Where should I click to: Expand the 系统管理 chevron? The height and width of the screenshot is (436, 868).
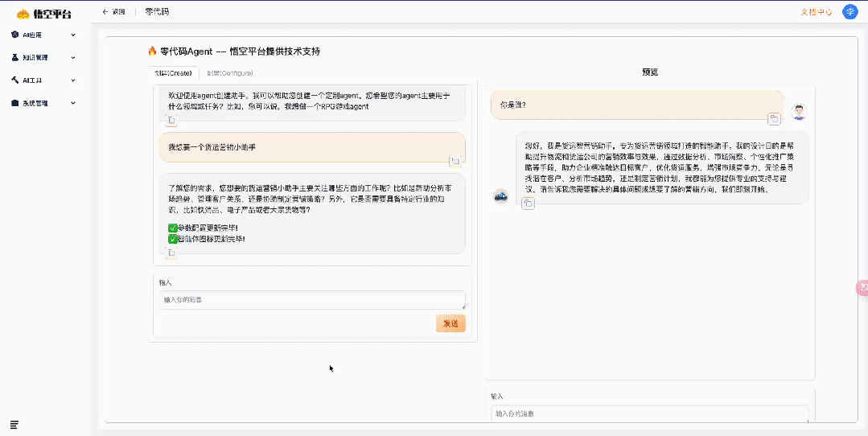coord(73,103)
